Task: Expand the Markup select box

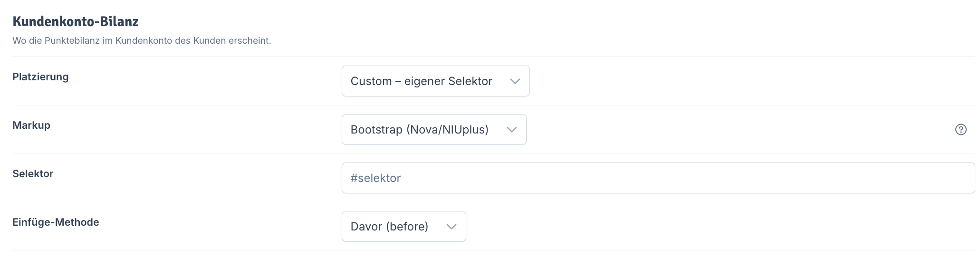Action: point(434,130)
